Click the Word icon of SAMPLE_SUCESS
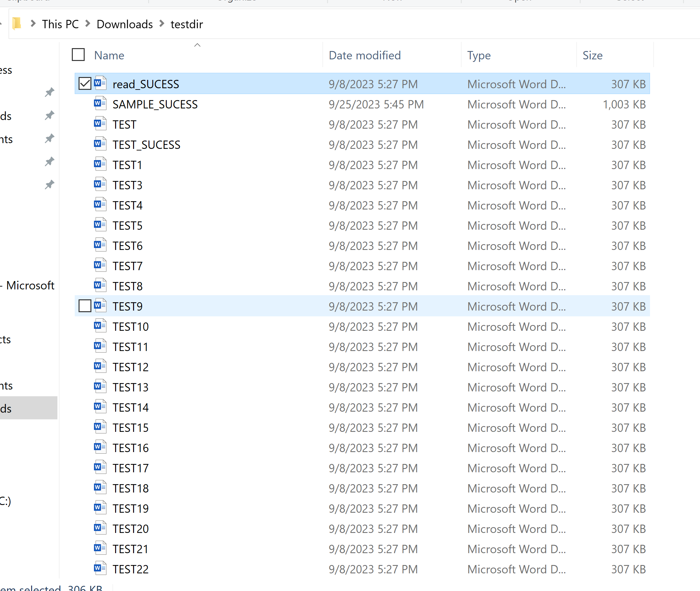This screenshot has height=591, width=700. click(100, 104)
